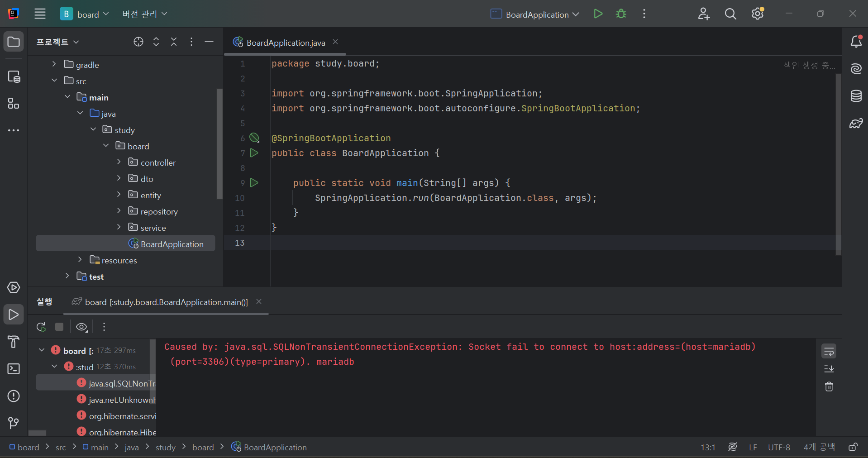
Task: Toggle the eye view filter in run toolbar
Action: point(81,327)
